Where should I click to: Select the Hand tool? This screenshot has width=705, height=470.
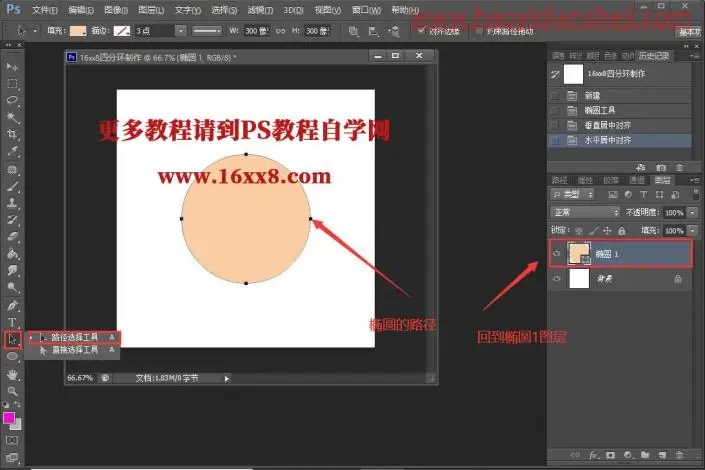pos(12,374)
